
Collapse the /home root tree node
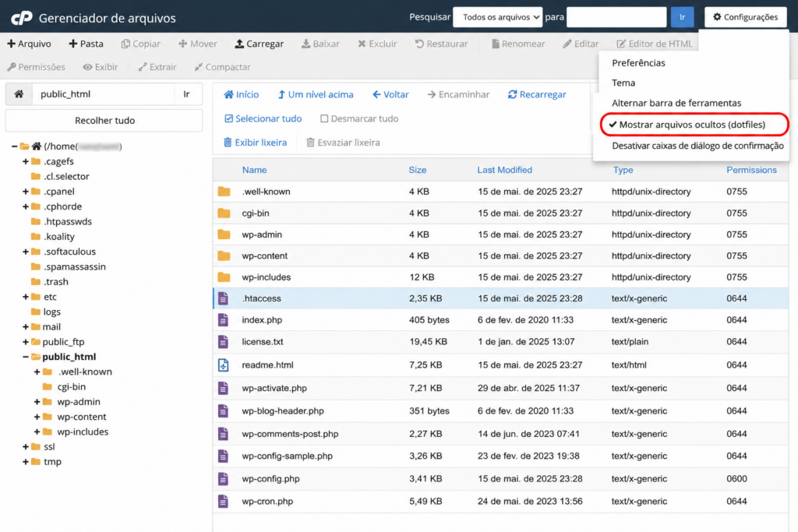(x=14, y=146)
